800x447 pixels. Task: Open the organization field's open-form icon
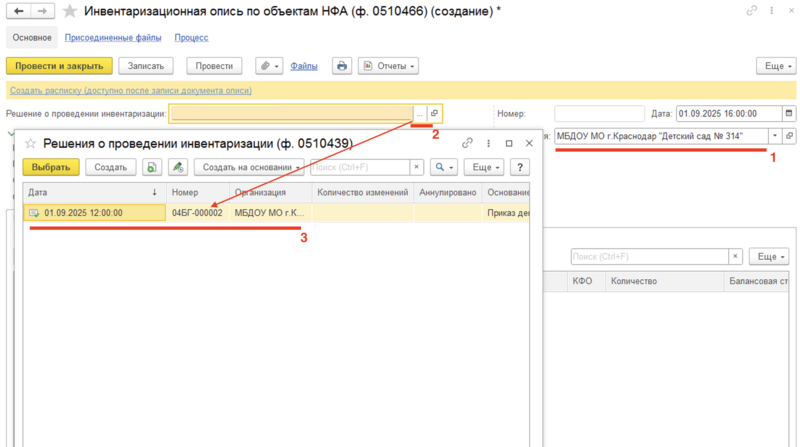coord(789,136)
